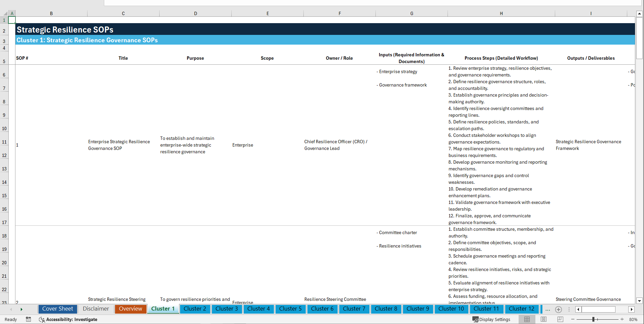Image resolution: width=644 pixels, height=324 pixels.
Task: Click the 'Outputs / Deliverables' header
Action: [x=591, y=58]
